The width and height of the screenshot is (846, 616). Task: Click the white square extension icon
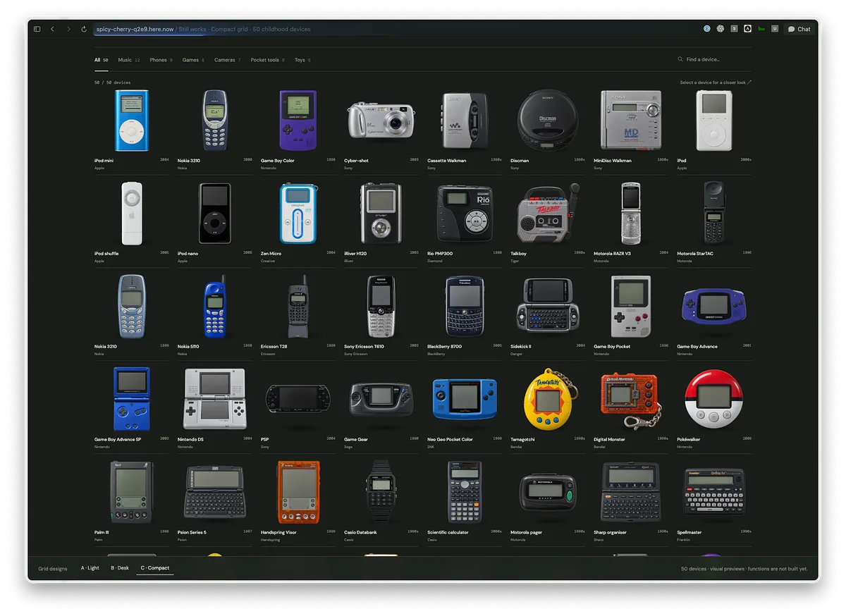[747, 29]
